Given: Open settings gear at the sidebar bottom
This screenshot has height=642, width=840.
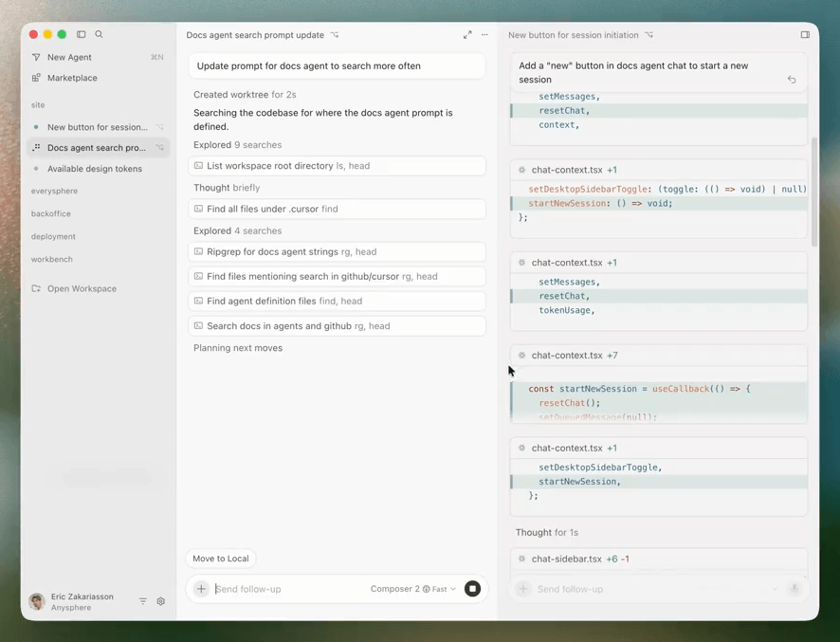Looking at the screenshot, I should pos(161,601).
